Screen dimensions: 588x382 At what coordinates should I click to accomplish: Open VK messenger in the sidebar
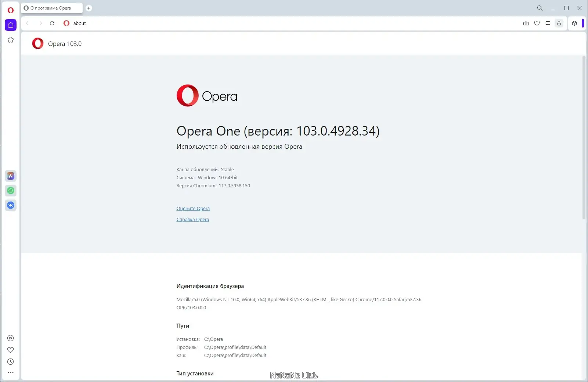click(x=11, y=205)
